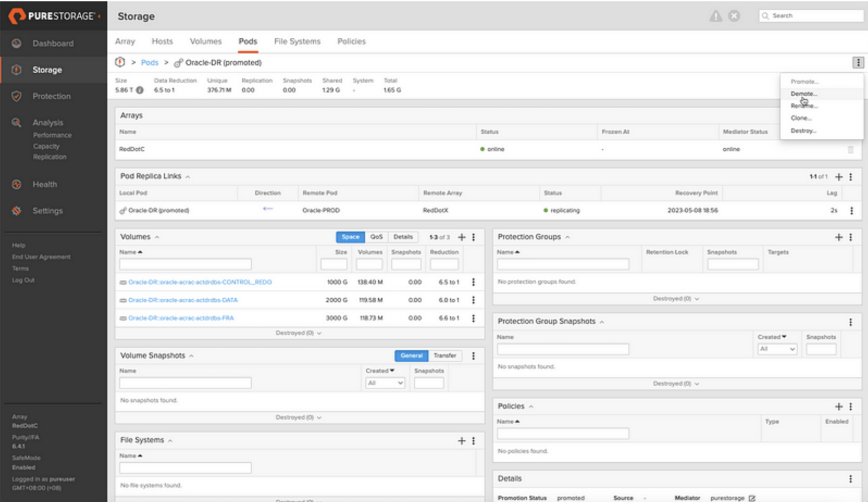Open the Policies panel kebab menu

851,407
